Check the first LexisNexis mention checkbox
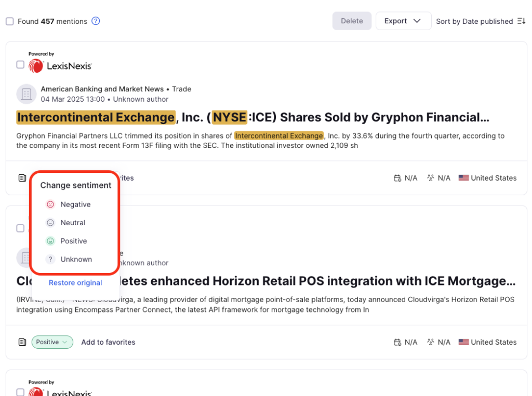 tap(20, 65)
